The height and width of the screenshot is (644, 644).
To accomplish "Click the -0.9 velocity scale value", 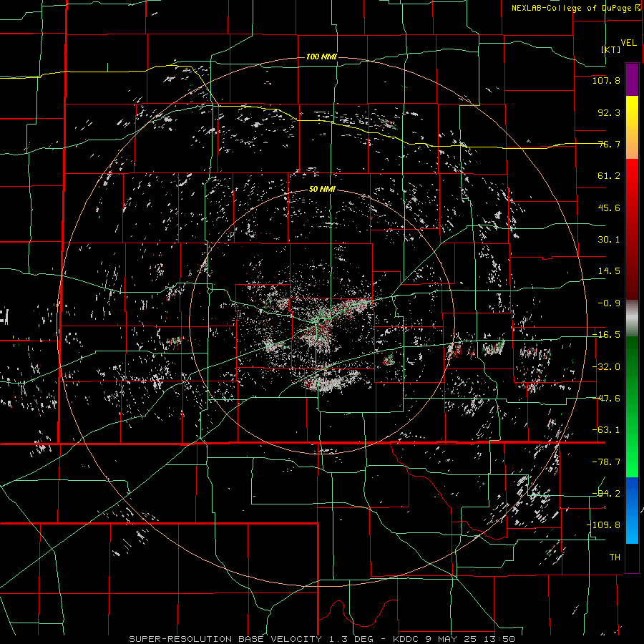I will click(609, 303).
